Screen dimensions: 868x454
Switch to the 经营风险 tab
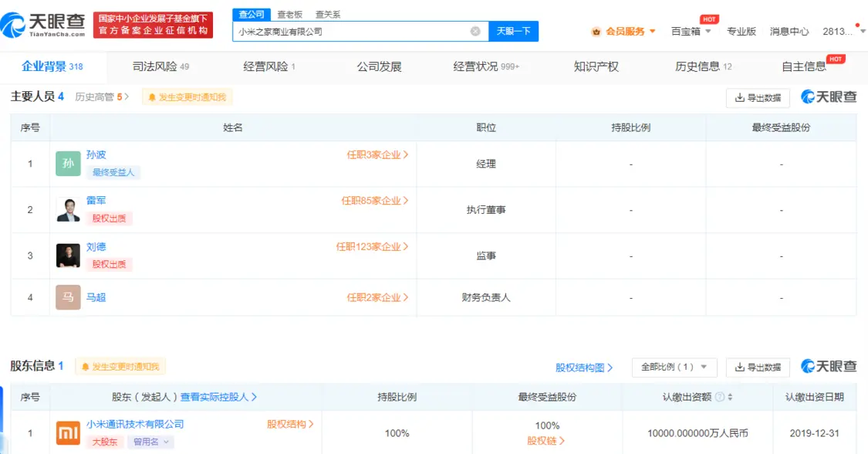[x=269, y=66]
